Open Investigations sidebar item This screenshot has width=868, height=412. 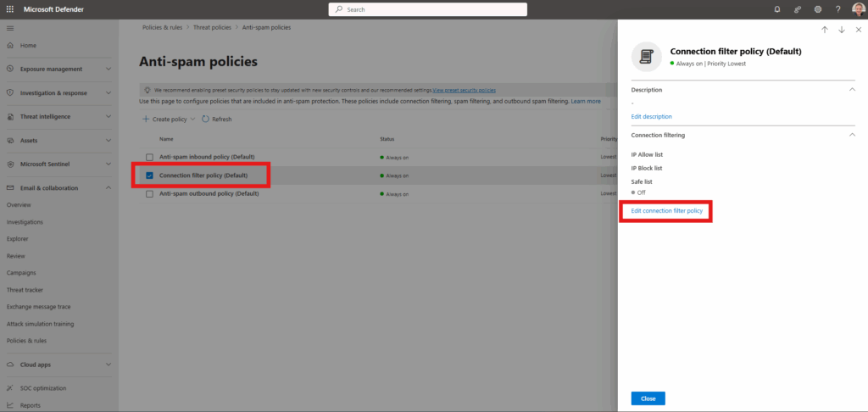tap(25, 222)
